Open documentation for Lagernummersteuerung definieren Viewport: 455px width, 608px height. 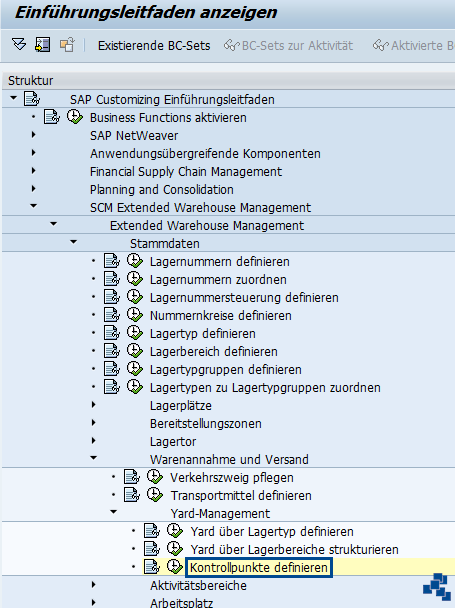pos(112,297)
